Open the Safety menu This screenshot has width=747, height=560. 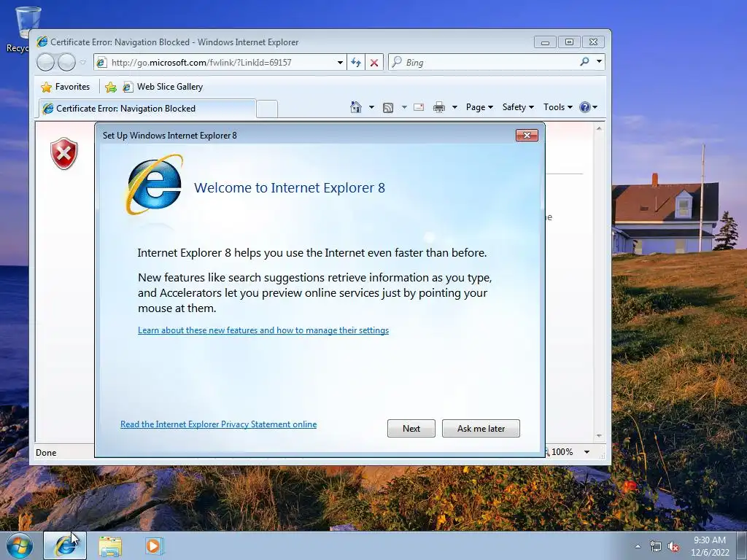point(518,107)
